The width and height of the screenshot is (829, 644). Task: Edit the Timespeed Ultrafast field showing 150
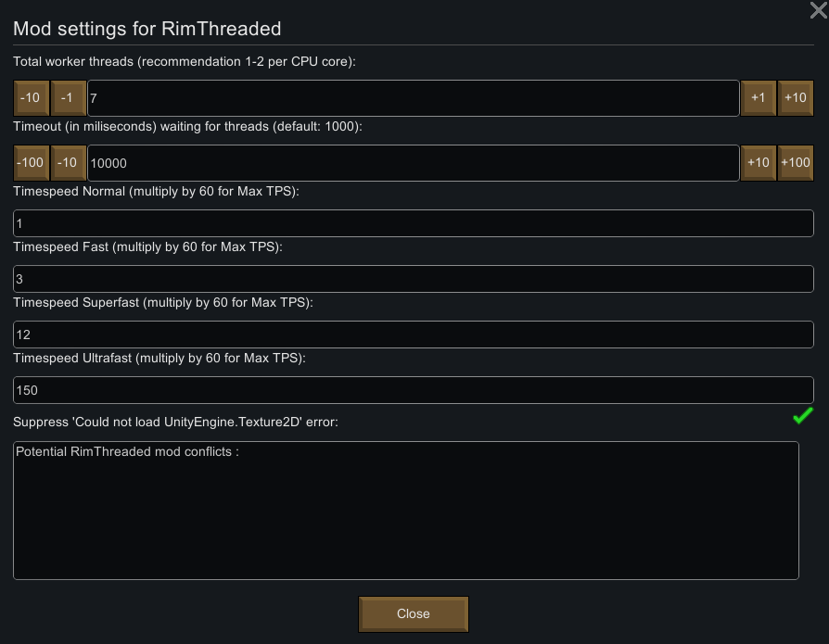pos(413,390)
